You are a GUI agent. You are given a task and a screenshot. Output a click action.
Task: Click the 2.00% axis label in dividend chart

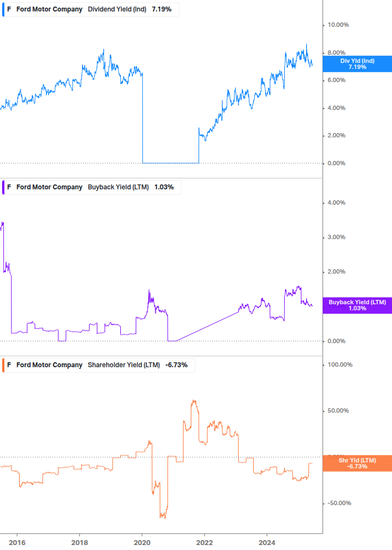pyautogui.click(x=336, y=135)
